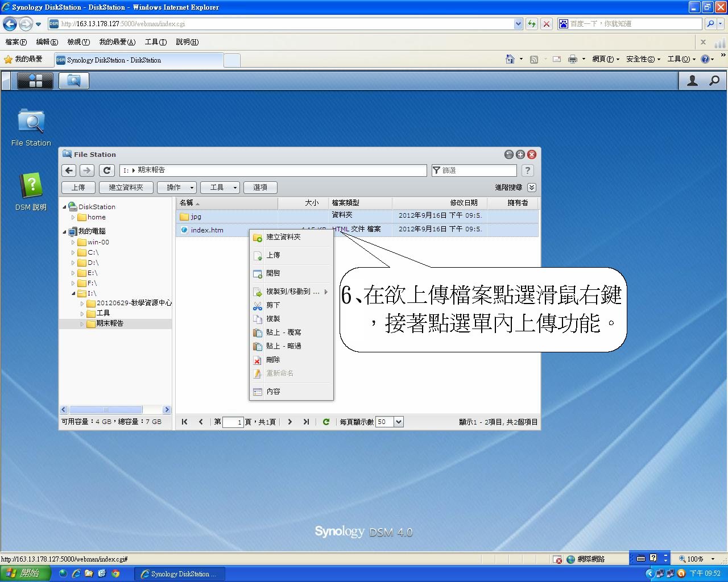Click the IE home icon
Viewport: 728px width, 582px height.
[510, 59]
